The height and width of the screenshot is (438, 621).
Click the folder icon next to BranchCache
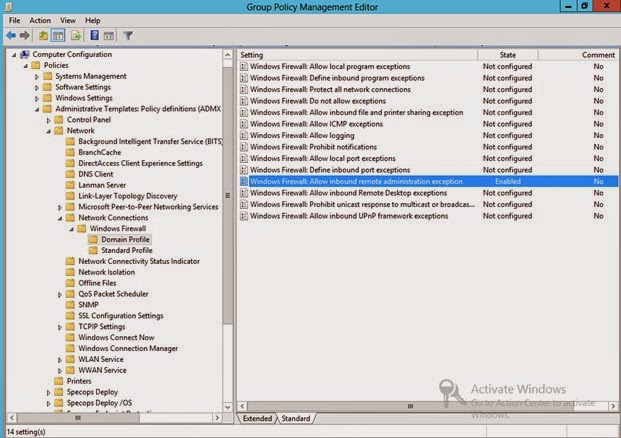point(70,152)
